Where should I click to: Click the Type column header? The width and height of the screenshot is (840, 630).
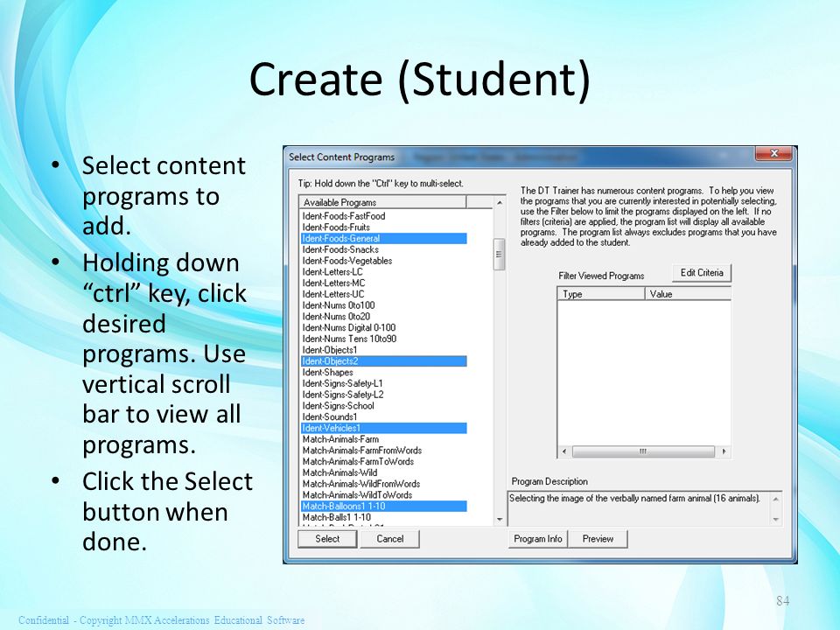pyautogui.click(x=601, y=294)
